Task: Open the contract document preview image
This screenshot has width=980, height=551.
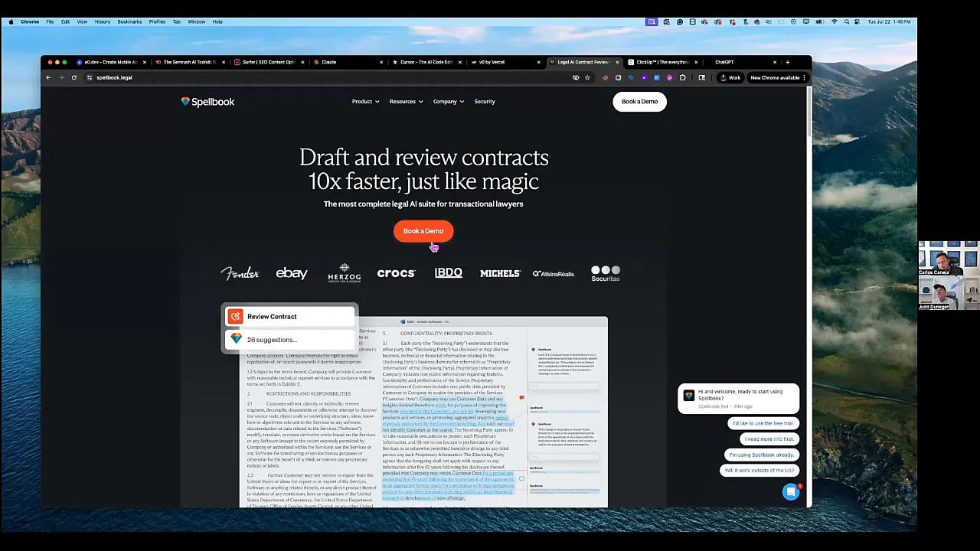Action: click(x=423, y=413)
